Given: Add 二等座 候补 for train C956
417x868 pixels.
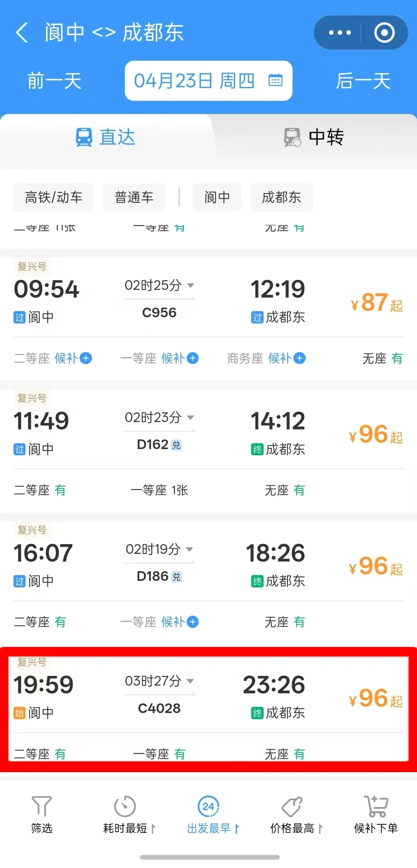Looking at the screenshot, I should (85, 358).
